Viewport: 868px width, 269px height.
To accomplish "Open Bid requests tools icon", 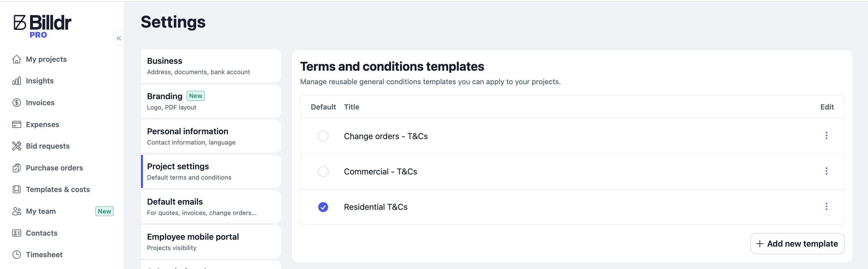I will click(x=16, y=146).
